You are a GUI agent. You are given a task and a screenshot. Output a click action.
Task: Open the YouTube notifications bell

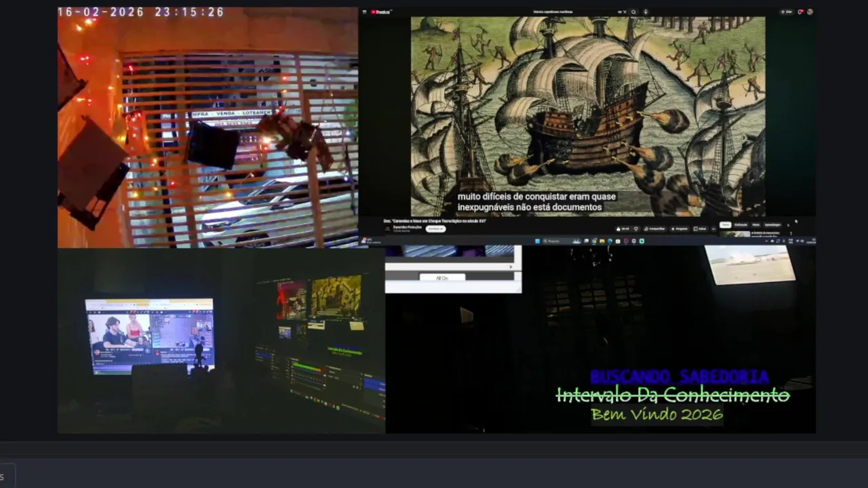[801, 12]
